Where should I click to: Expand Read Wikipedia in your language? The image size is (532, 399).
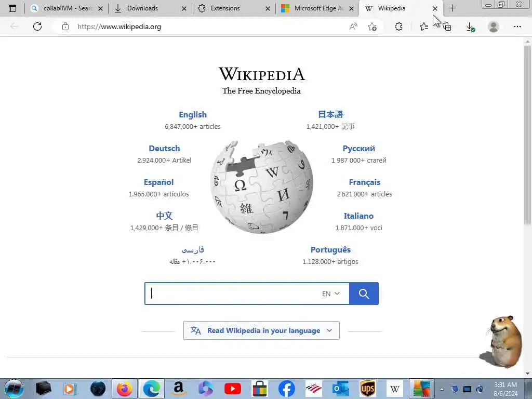pos(262,330)
